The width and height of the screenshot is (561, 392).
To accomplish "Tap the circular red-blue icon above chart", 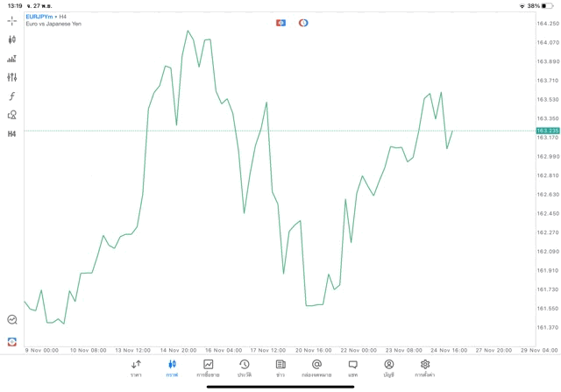I will pyautogui.click(x=303, y=23).
